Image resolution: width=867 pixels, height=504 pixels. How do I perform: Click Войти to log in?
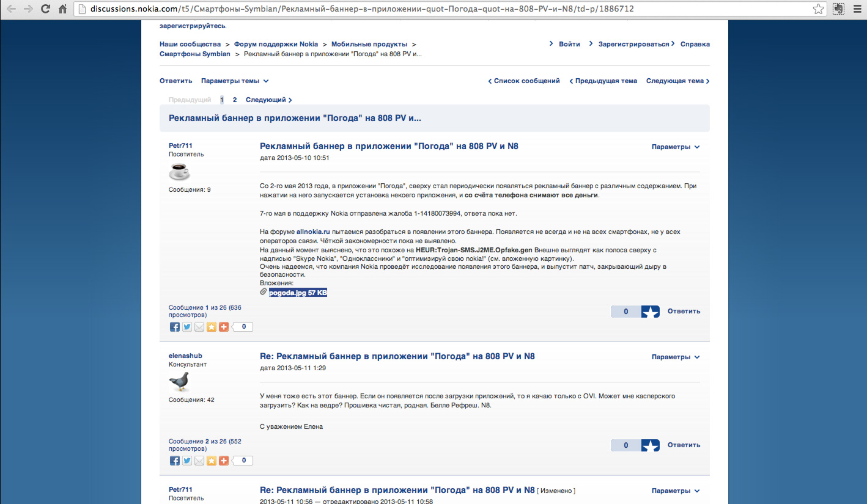tap(569, 44)
